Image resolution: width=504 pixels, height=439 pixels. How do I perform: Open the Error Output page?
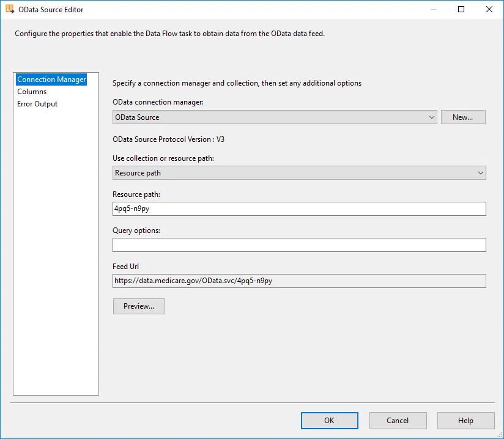pos(37,104)
